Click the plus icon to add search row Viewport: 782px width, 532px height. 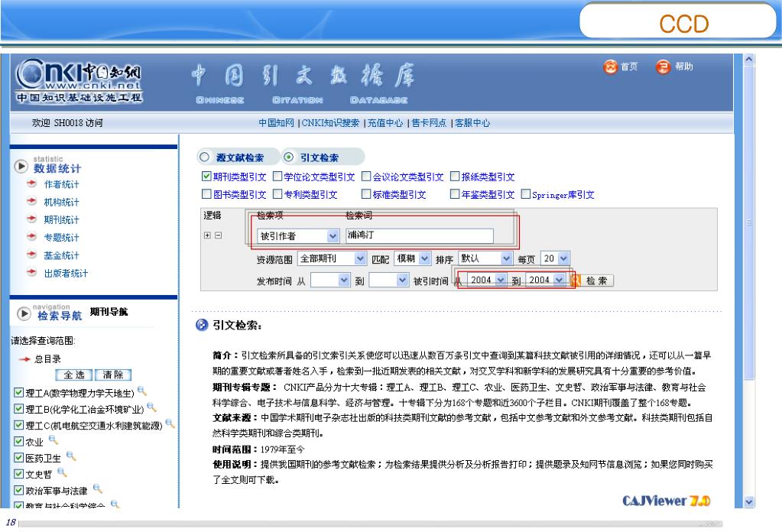coord(207,235)
